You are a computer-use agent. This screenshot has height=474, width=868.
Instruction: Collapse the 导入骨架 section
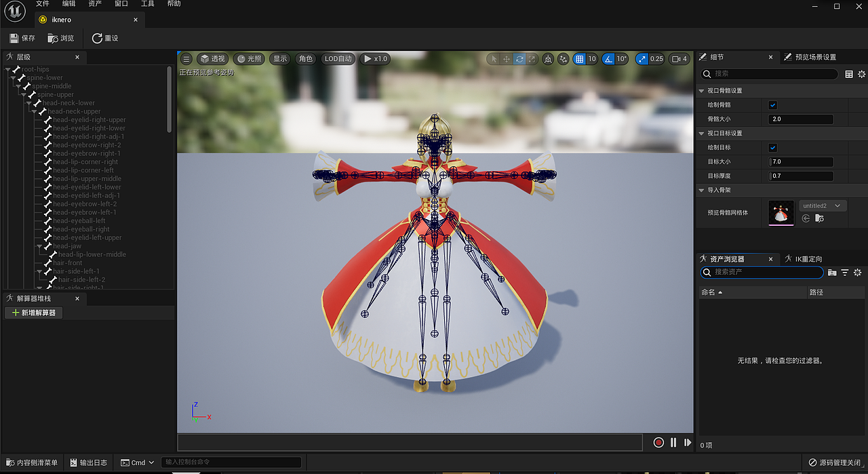[702, 190]
